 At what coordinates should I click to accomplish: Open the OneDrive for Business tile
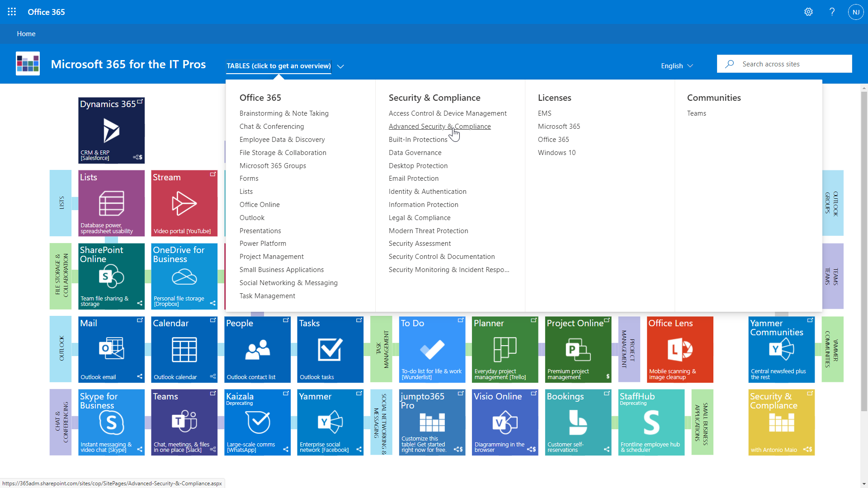184,277
